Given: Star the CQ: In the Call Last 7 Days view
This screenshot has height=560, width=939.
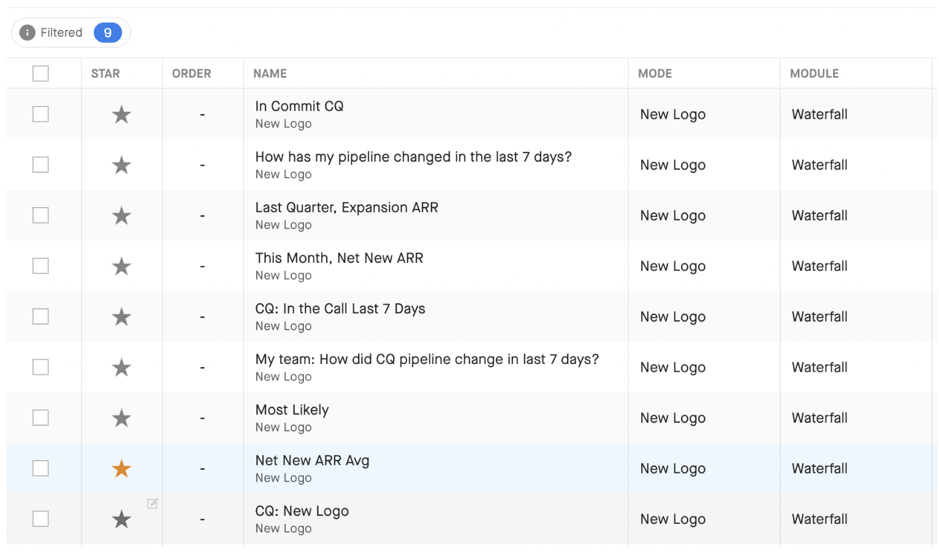Looking at the screenshot, I should pos(121,317).
